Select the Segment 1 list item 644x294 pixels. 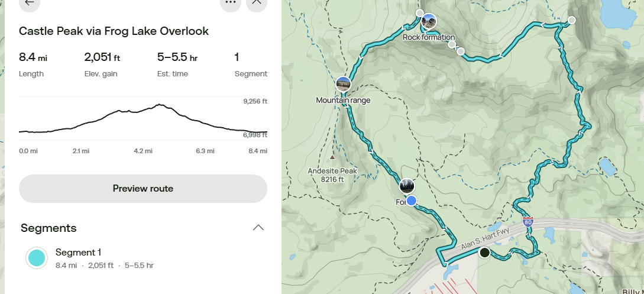pyautogui.click(x=104, y=259)
